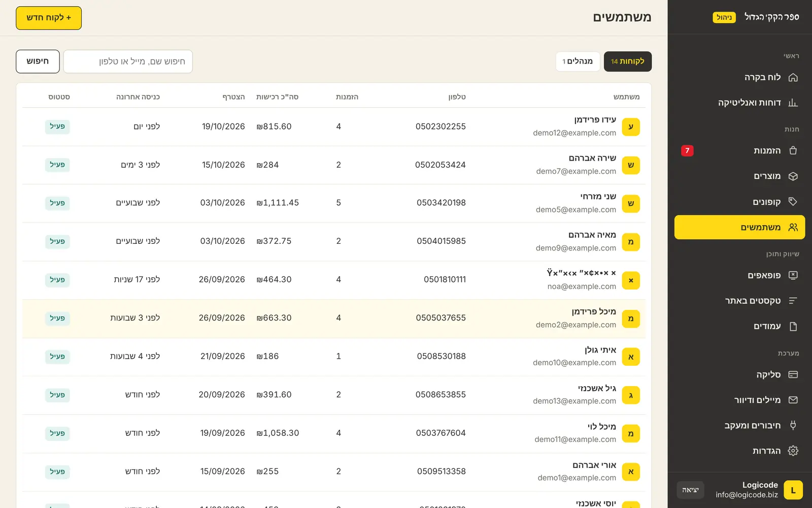Open reports and analytics chart icon
This screenshot has height=508, width=812.
click(793, 103)
